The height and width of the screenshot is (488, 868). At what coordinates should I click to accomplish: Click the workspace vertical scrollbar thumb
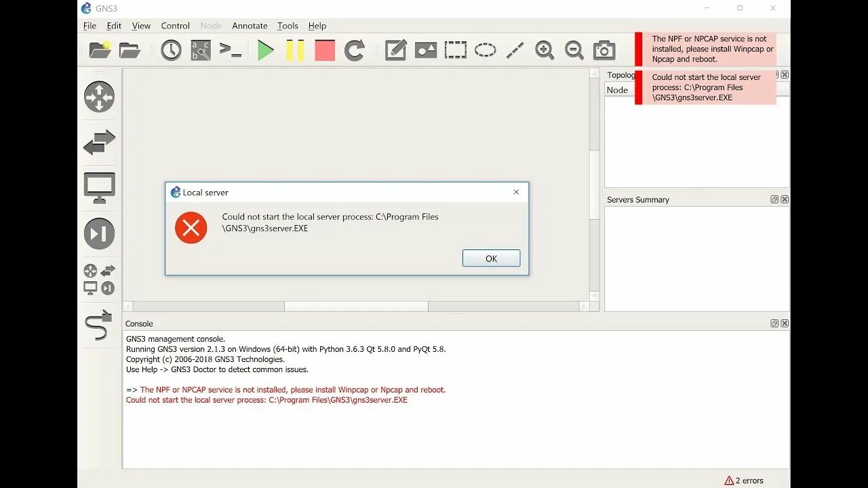[x=595, y=185]
